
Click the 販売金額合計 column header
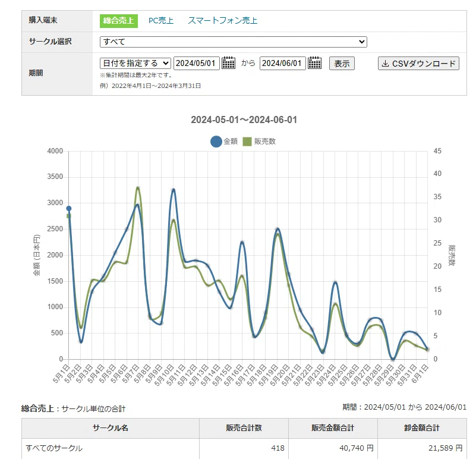click(x=333, y=428)
